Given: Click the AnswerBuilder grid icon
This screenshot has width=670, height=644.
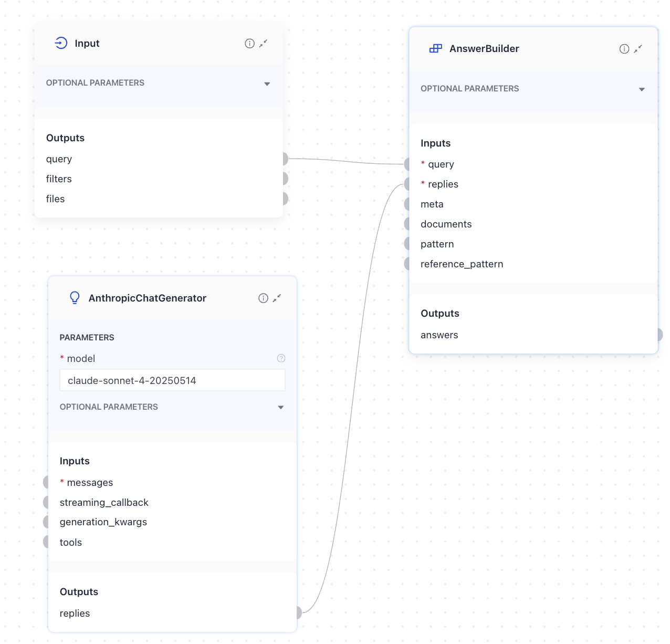Looking at the screenshot, I should point(435,48).
